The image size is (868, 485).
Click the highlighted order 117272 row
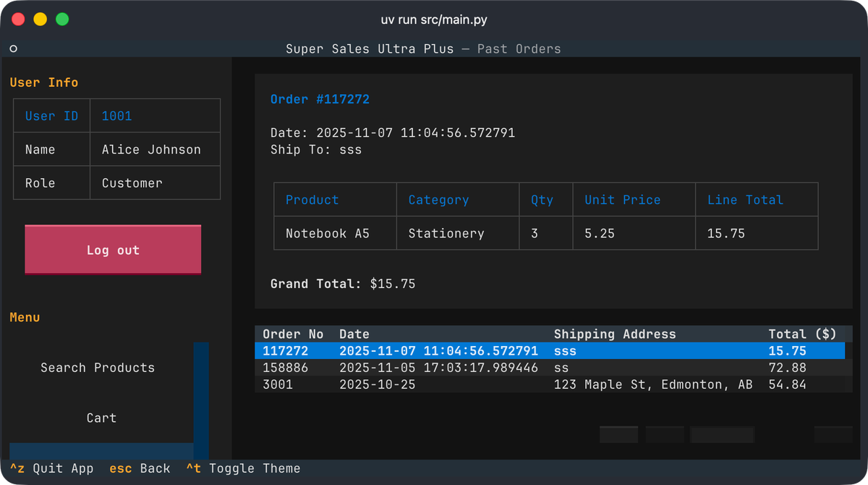[434, 350]
